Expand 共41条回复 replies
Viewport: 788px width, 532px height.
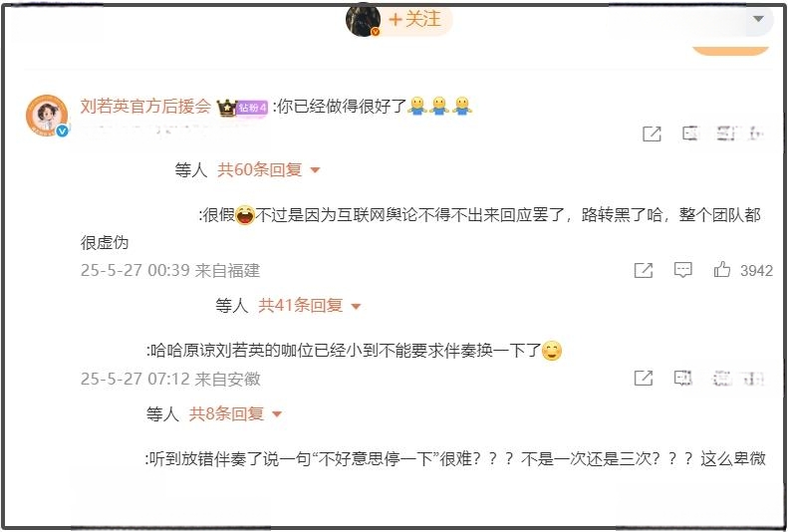click(310, 306)
